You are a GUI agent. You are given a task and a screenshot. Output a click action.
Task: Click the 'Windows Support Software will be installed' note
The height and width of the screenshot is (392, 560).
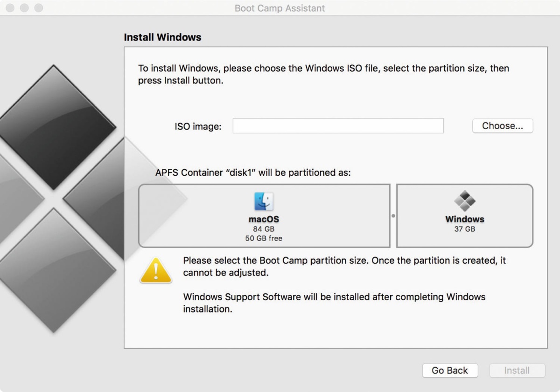(x=334, y=303)
